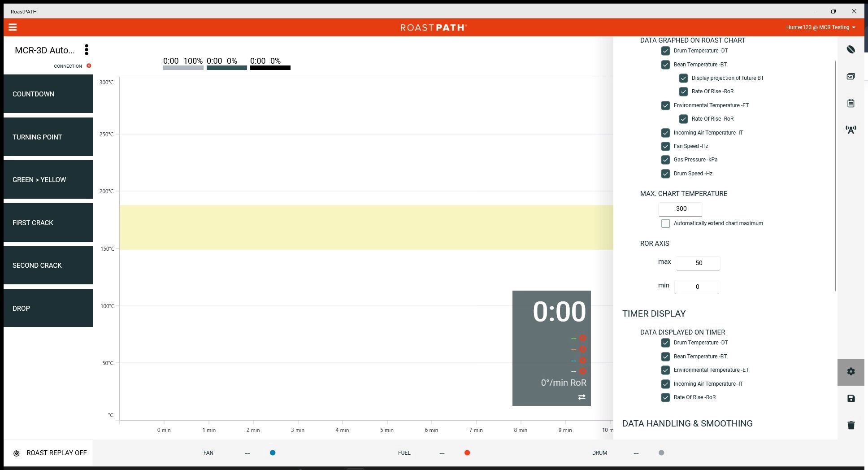Mark the FIRST CRACK event
Screen dimensions: 868x470
click(48, 222)
